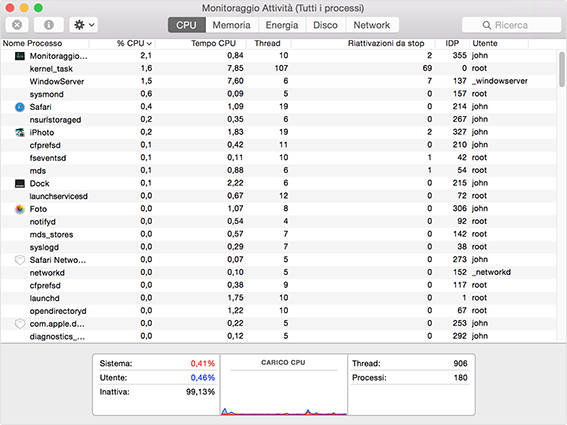Select the mds_stores process row
Viewport: 567px width, 425px height.
pyautogui.click(x=278, y=234)
